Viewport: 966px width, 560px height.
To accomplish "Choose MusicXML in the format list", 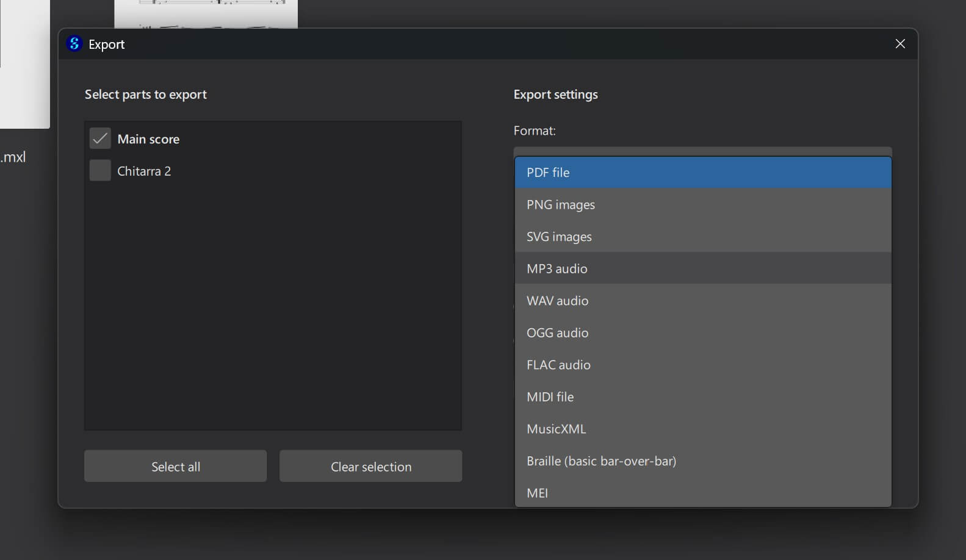I will tap(702, 429).
